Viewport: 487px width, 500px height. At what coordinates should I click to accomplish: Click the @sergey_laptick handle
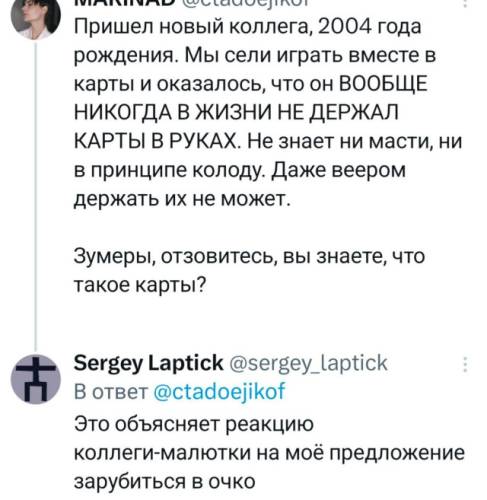pyautogui.click(x=309, y=363)
